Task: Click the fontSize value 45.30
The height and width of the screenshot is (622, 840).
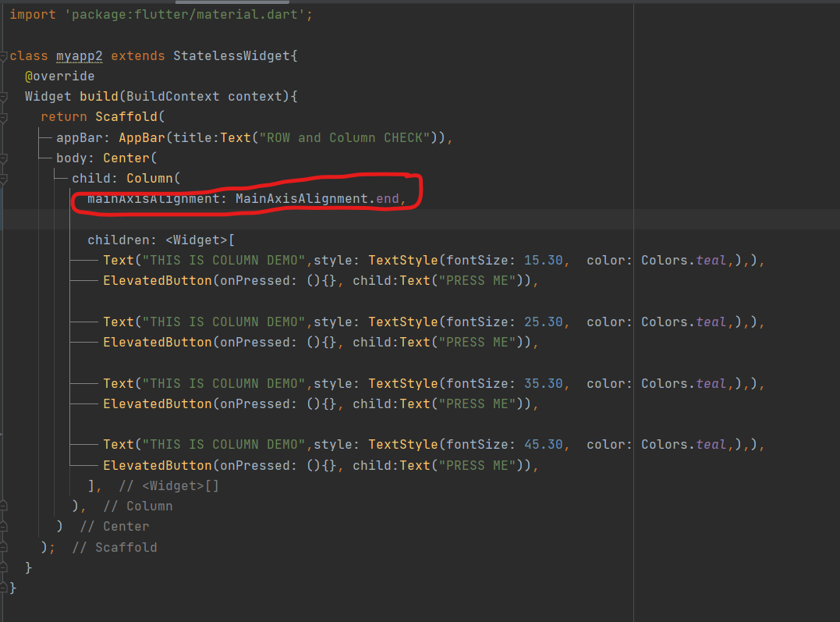Action: [x=543, y=445]
